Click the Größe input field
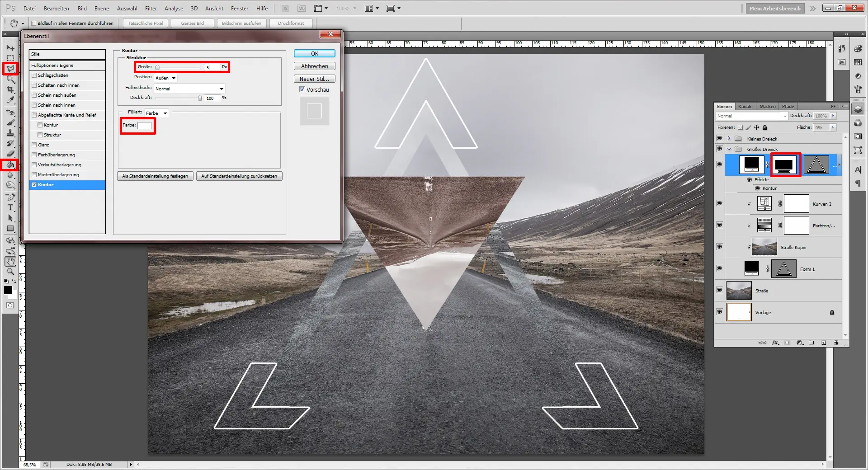Screen dimensions: 868x470 [x=212, y=67]
